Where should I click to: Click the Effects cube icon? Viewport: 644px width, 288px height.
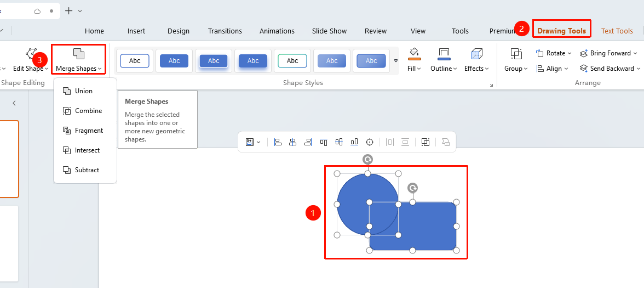(476, 54)
